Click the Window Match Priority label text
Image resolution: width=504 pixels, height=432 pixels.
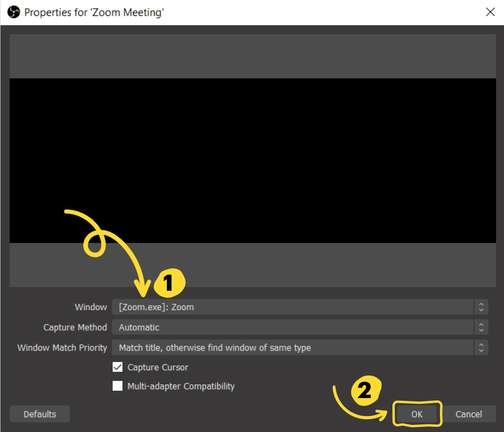tap(62, 347)
